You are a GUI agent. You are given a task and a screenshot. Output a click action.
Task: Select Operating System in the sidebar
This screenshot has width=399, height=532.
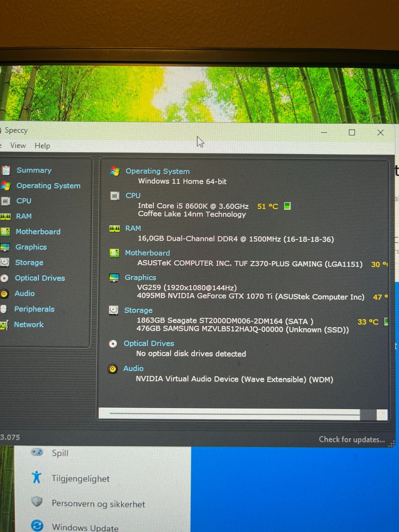(48, 186)
